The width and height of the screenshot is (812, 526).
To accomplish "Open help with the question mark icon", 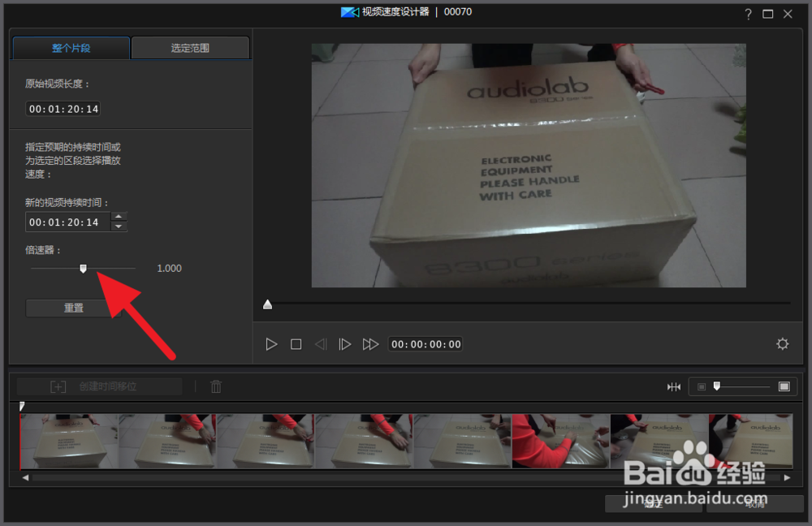I will [749, 14].
